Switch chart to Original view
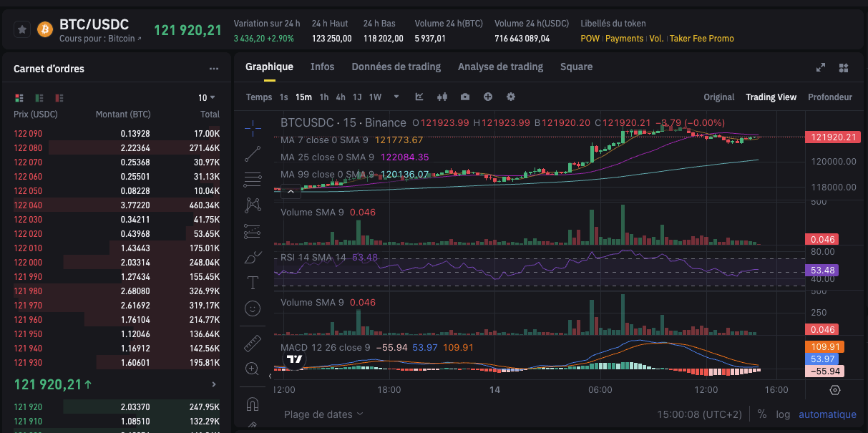Screen dimensions: 868x433 pos(718,97)
